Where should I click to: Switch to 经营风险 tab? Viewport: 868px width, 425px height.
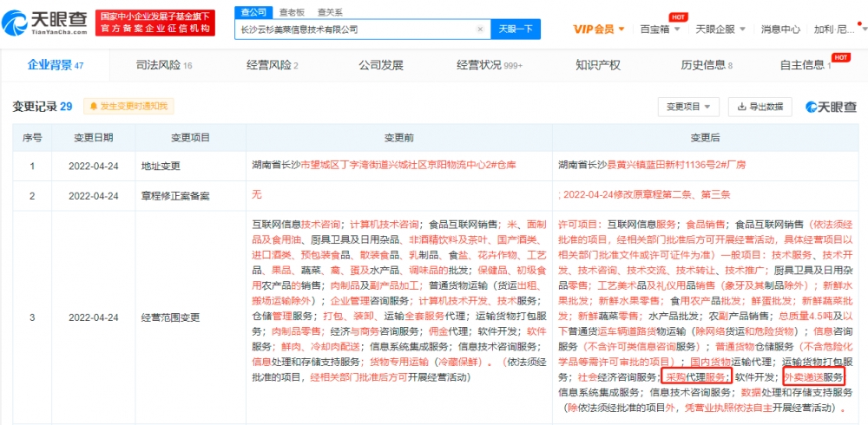click(272, 65)
